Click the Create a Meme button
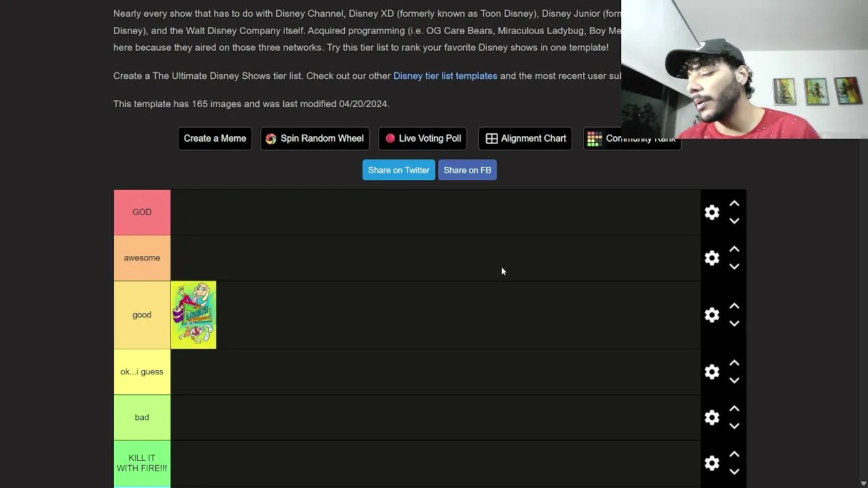Viewport: 868px width, 488px height. pyautogui.click(x=215, y=138)
